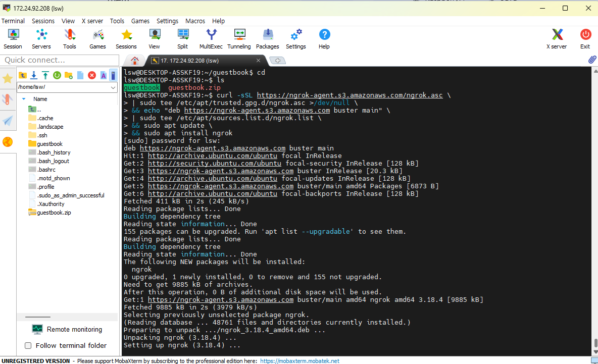Open the Macros menu
This screenshot has height=364, width=598.
195,21
